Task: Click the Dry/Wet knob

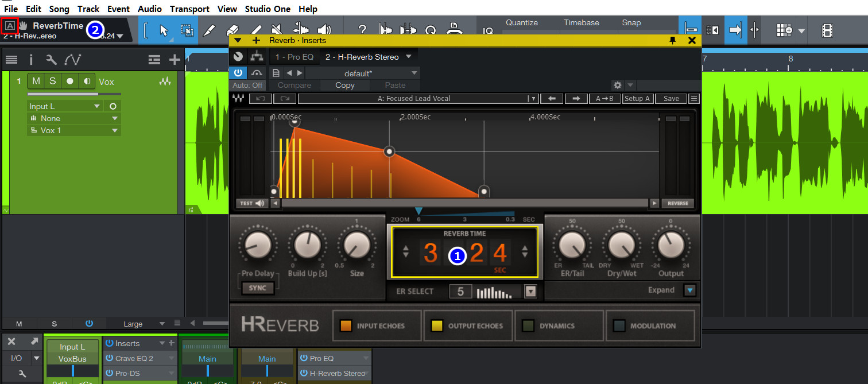Action: point(621,245)
